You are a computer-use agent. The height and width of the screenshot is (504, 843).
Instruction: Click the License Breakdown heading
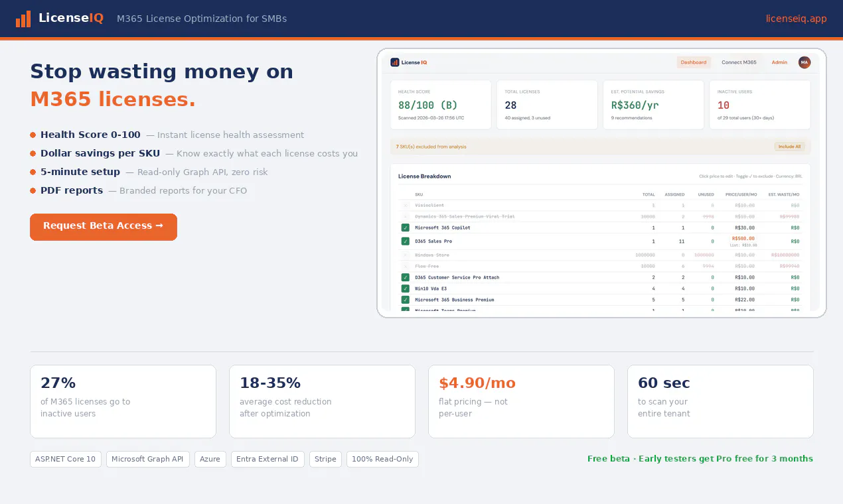(424, 176)
